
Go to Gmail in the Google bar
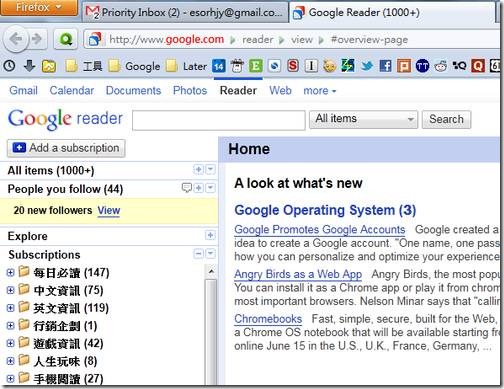[x=23, y=90]
